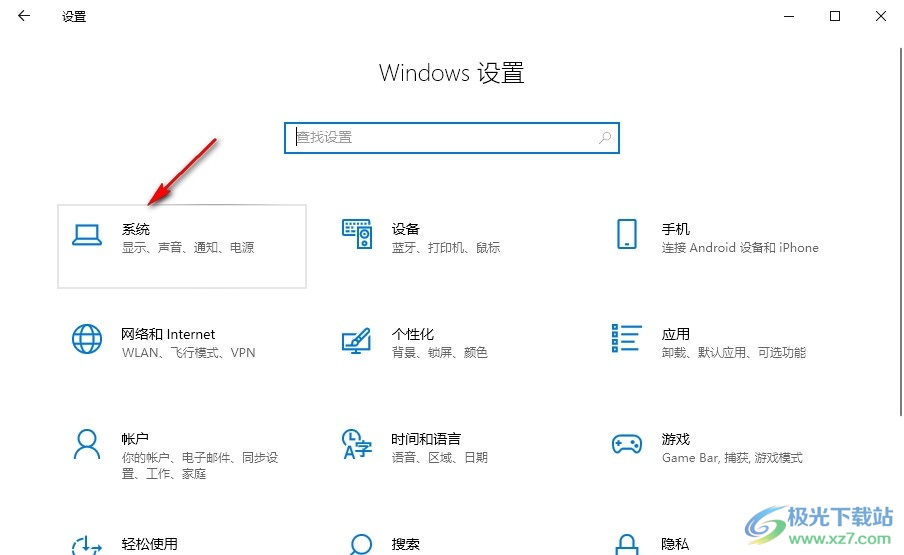This screenshot has height=555, width=904.
Task: Maximize the 设置 window
Action: click(834, 16)
